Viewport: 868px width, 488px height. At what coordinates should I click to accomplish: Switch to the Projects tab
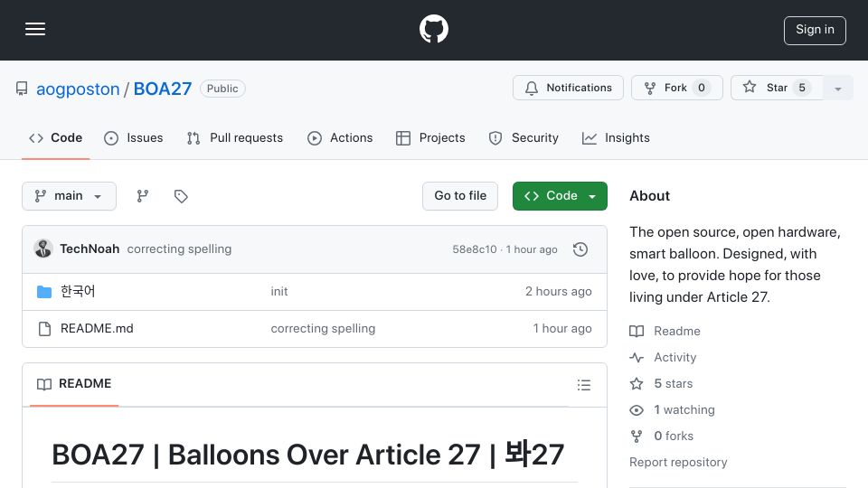pos(430,137)
